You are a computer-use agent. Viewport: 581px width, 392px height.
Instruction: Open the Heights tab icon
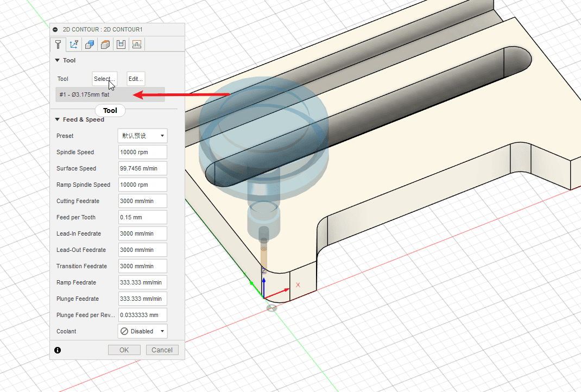(106, 45)
